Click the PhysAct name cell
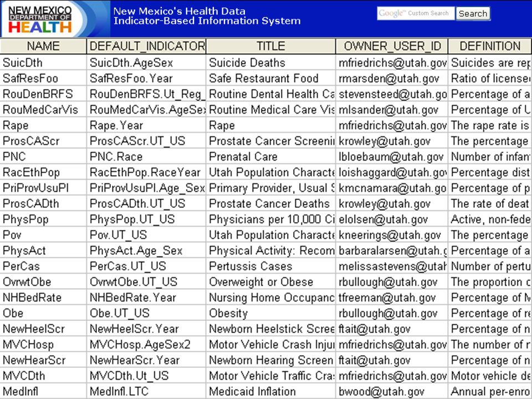 point(43,250)
